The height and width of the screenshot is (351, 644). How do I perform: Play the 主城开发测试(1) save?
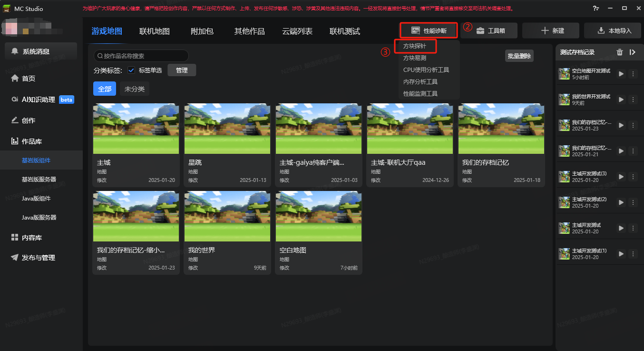621,254
